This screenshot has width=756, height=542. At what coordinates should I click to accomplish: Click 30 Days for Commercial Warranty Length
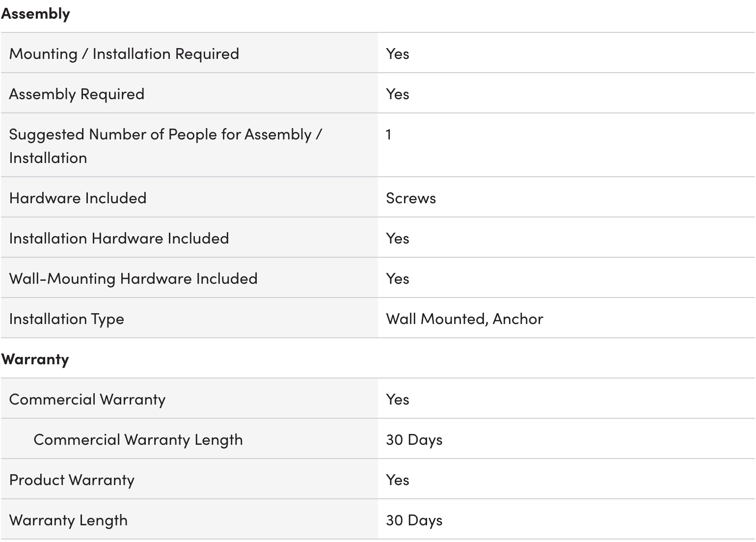[414, 440]
